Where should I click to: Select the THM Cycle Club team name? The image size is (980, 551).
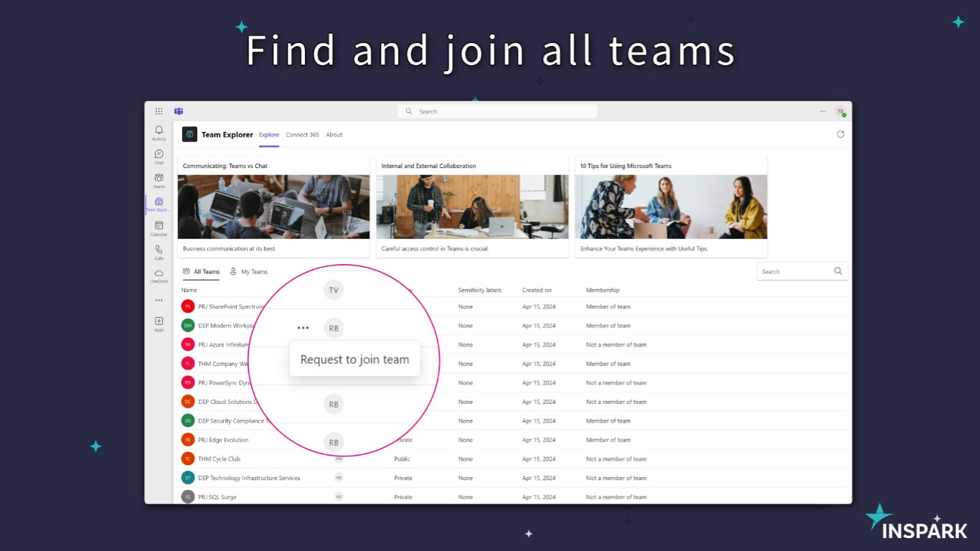click(x=220, y=459)
